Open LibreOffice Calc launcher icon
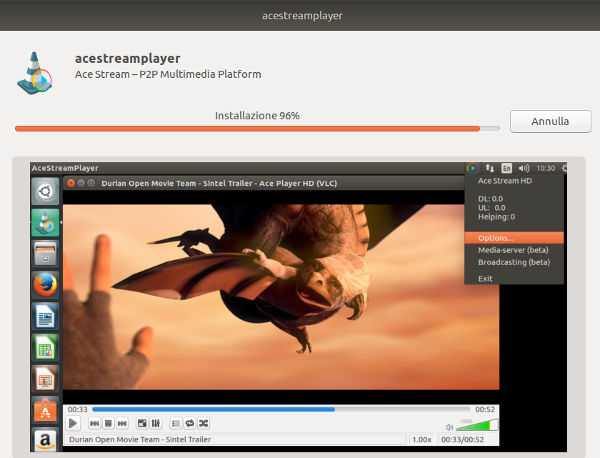This screenshot has height=458, width=600. pos(45,348)
